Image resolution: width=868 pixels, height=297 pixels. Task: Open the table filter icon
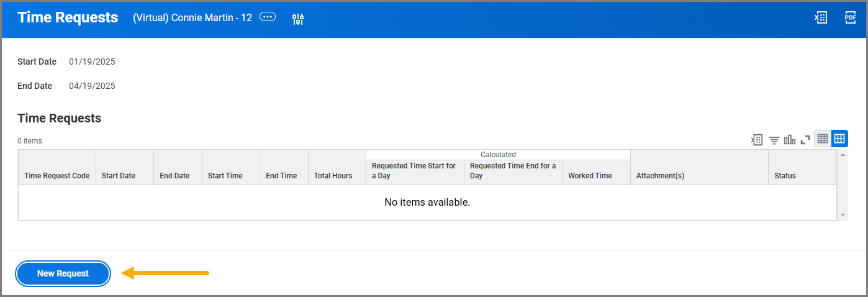point(774,140)
